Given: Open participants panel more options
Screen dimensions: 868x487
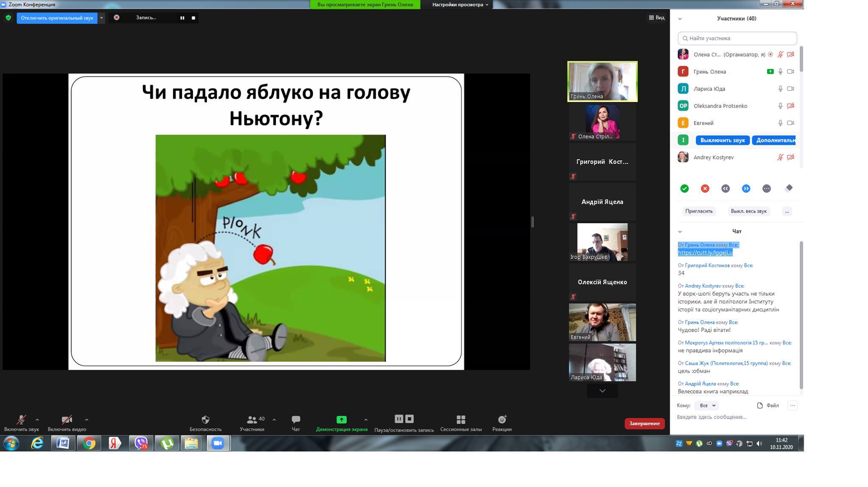Looking at the screenshot, I should pos(787,211).
